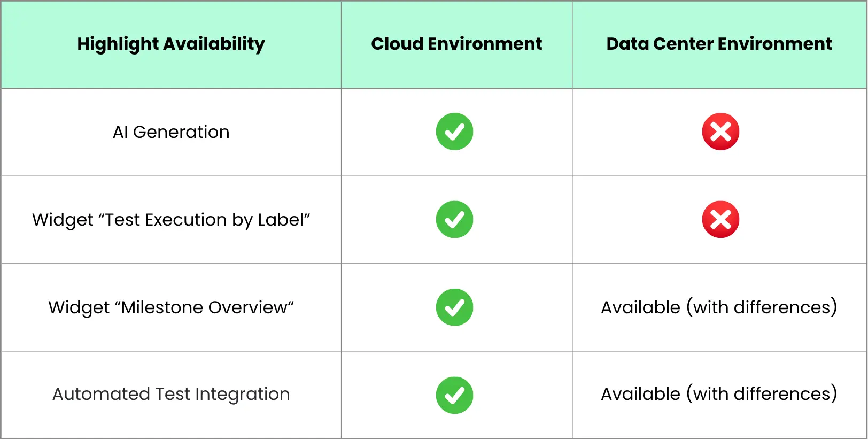
Task: Select the AI Generation row label
Action: 171,132
